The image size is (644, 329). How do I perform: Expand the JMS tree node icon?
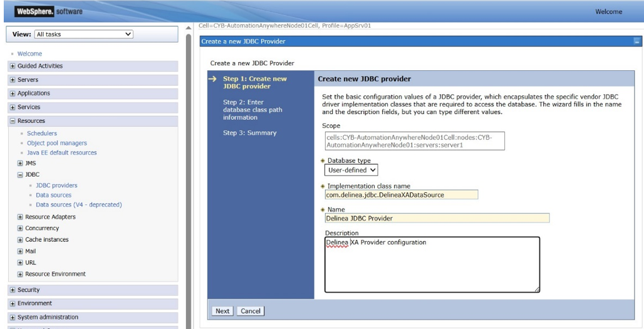point(21,163)
